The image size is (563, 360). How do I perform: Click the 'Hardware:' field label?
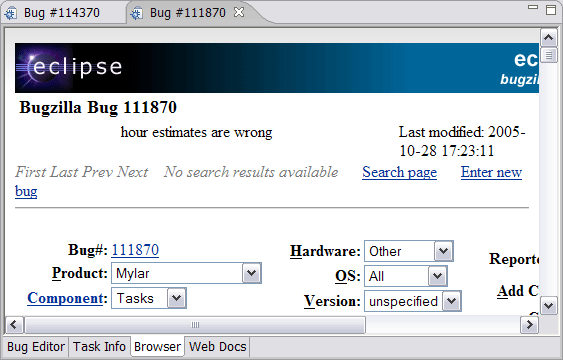(325, 251)
